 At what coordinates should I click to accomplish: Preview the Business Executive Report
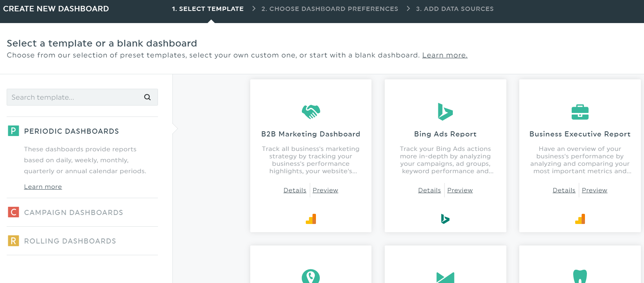(x=594, y=190)
